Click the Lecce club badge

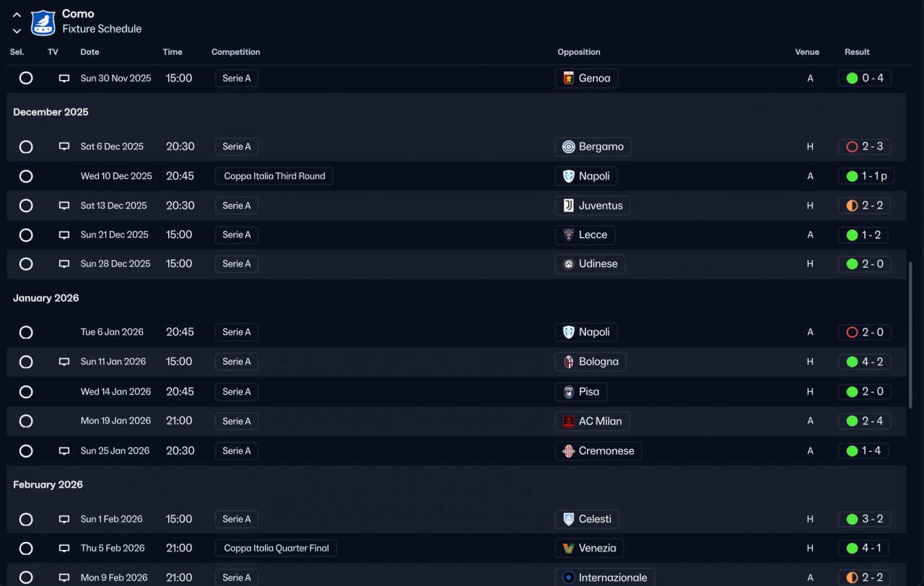point(569,235)
